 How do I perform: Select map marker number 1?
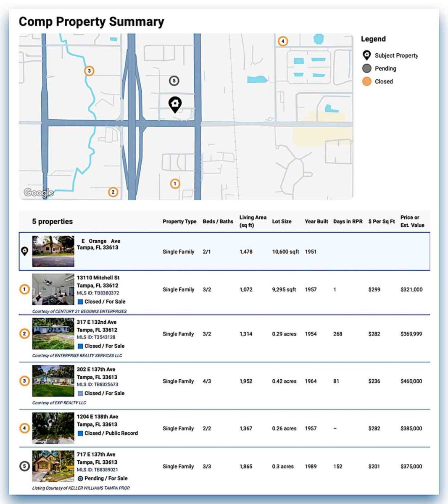175,184
